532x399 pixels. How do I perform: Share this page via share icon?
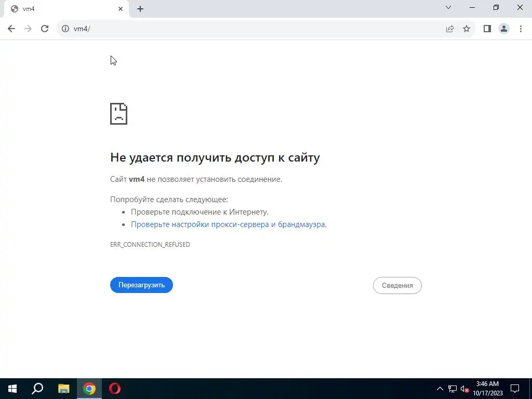450,29
